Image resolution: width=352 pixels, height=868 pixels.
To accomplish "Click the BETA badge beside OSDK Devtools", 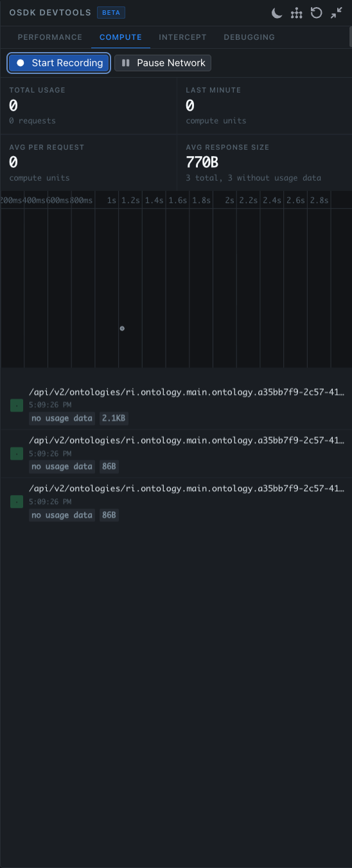I will pos(111,12).
